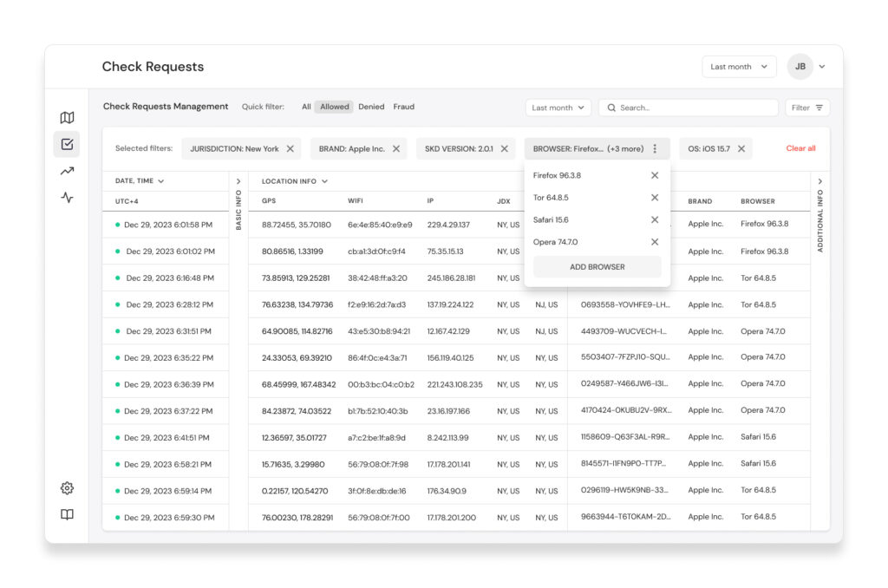Click GPS value 80.86516, 1.33199
Viewport: 888px width, 588px height.
click(x=292, y=252)
